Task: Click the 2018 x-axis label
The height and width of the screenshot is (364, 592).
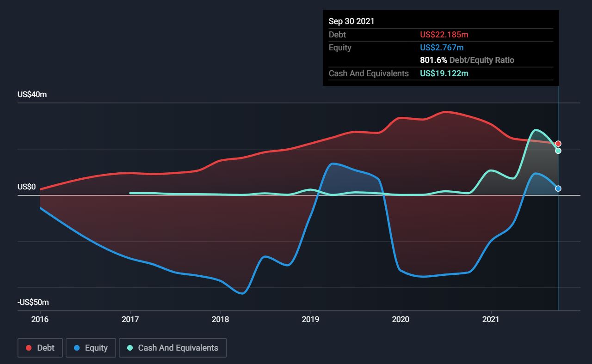Action: pyautogui.click(x=221, y=319)
